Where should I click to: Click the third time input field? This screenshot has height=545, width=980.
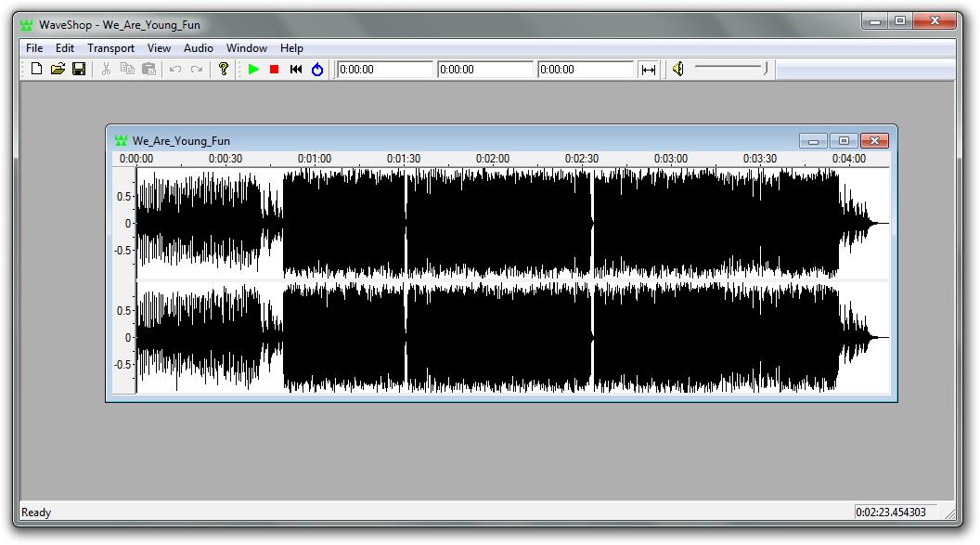(x=586, y=70)
